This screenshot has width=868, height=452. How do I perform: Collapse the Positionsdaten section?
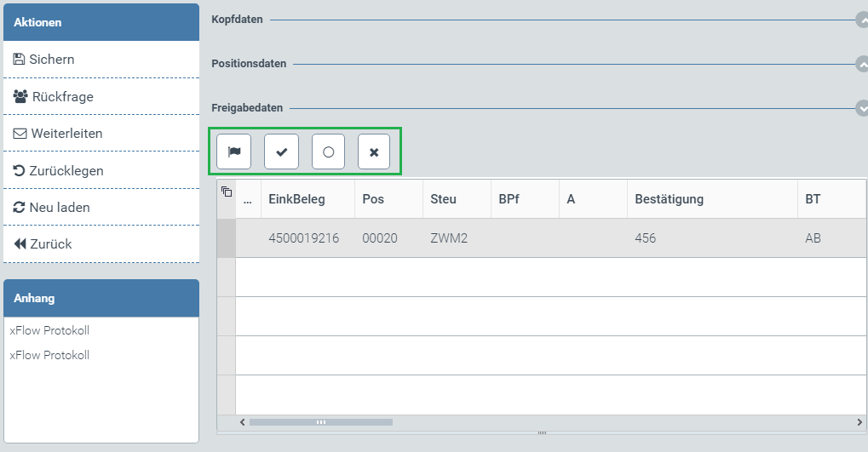click(861, 64)
